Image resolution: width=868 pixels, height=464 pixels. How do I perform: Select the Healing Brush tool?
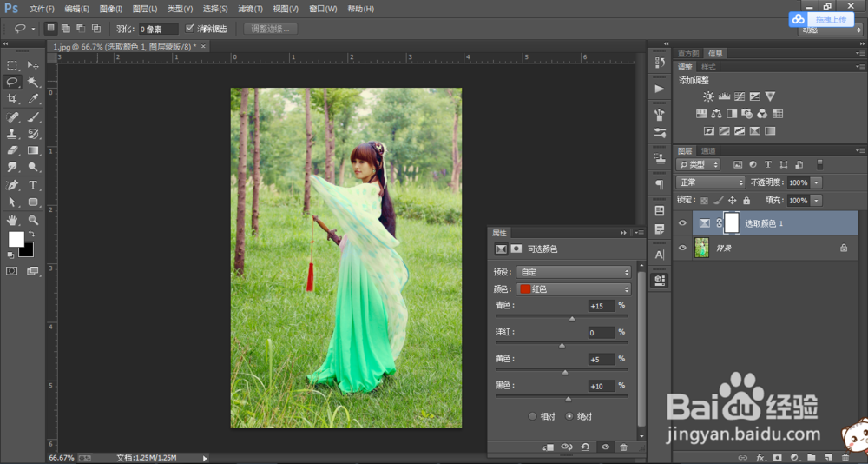pyautogui.click(x=12, y=117)
